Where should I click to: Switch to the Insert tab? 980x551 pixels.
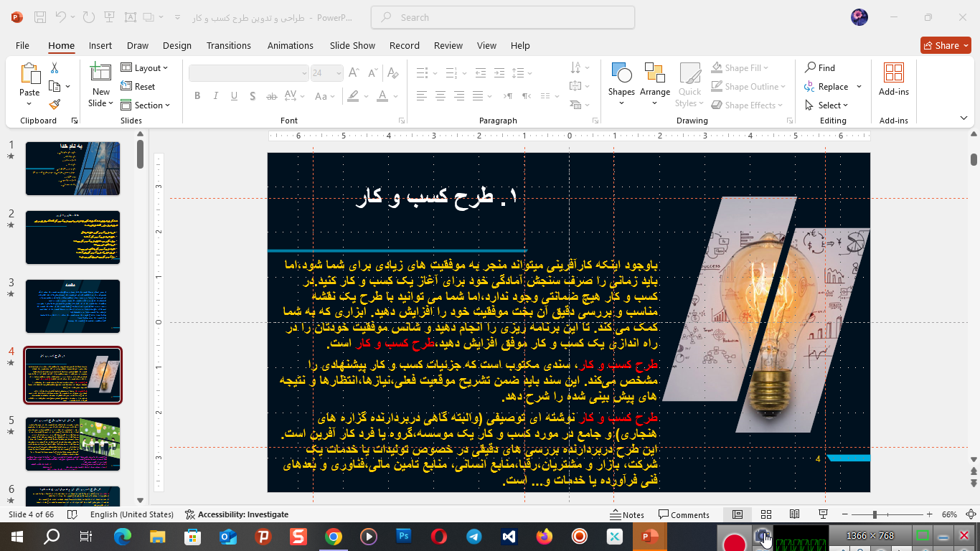[x=100, y=45]
